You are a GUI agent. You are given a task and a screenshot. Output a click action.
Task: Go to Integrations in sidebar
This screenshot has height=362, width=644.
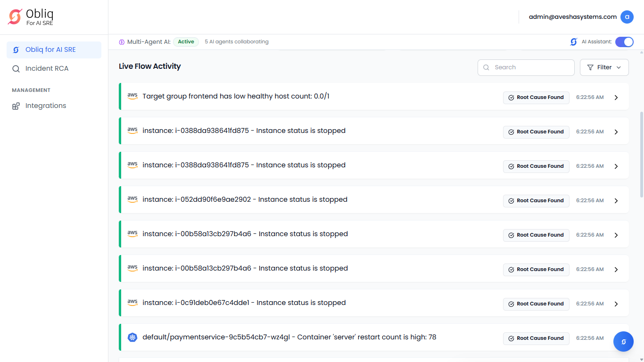point(46,106)
